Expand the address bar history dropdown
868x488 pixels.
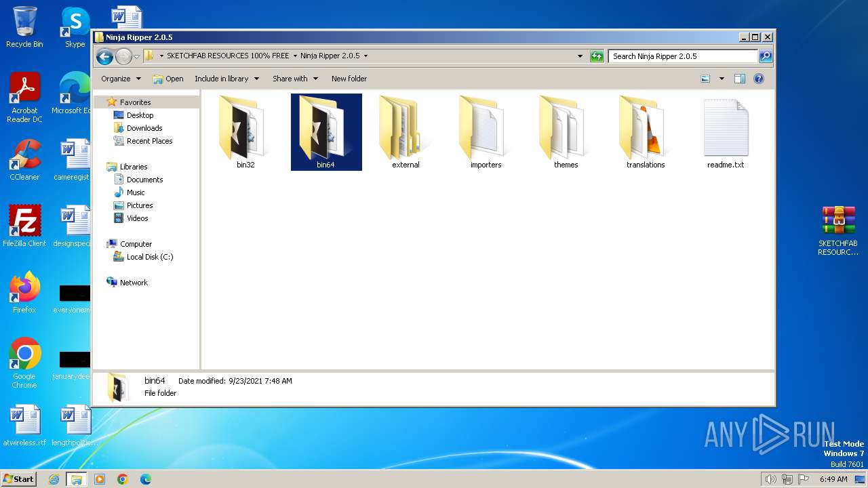(x=580, y=56)
